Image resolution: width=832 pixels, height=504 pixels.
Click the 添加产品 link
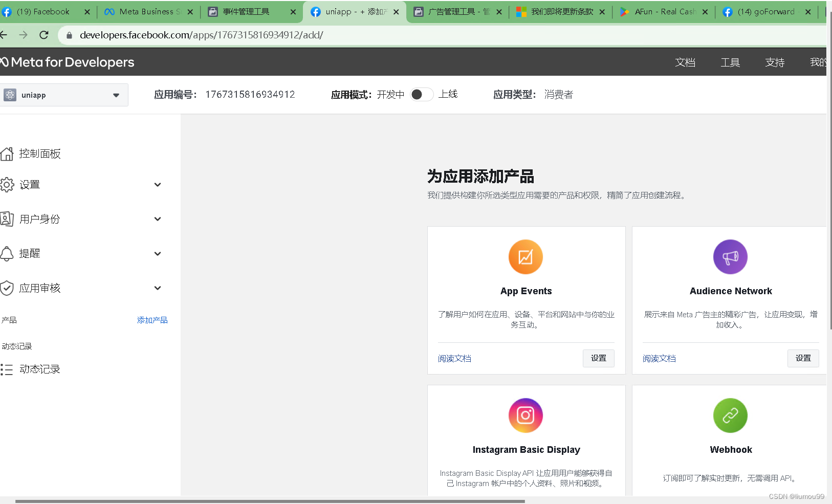pyautogui.click(x=152, y=319)
